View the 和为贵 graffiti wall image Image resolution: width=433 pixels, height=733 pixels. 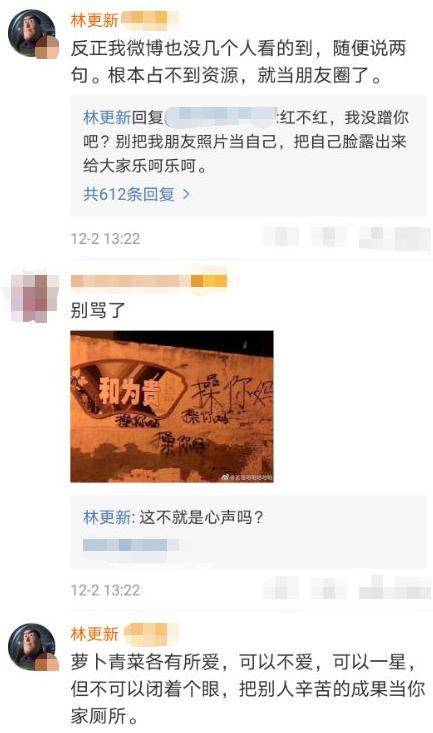coord(172,406)
